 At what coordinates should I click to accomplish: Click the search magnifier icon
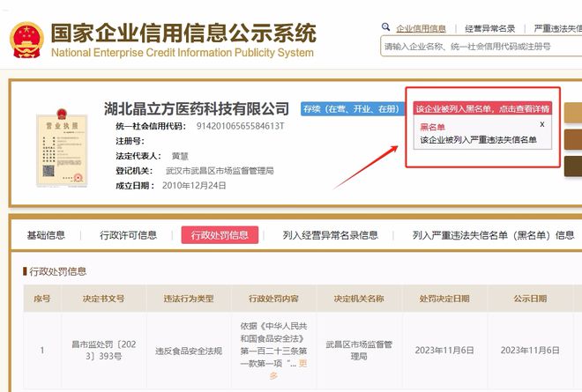click(385, 27)
